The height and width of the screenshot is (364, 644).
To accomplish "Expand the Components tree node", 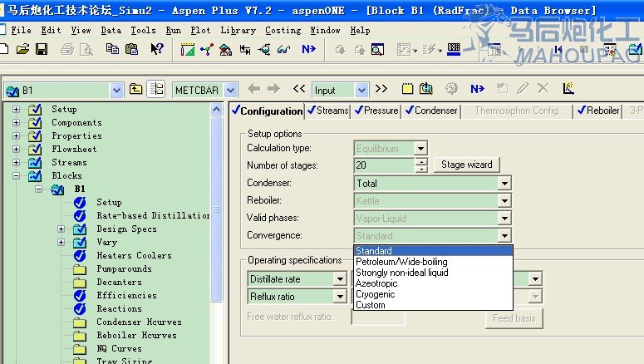I will [16, 122].
